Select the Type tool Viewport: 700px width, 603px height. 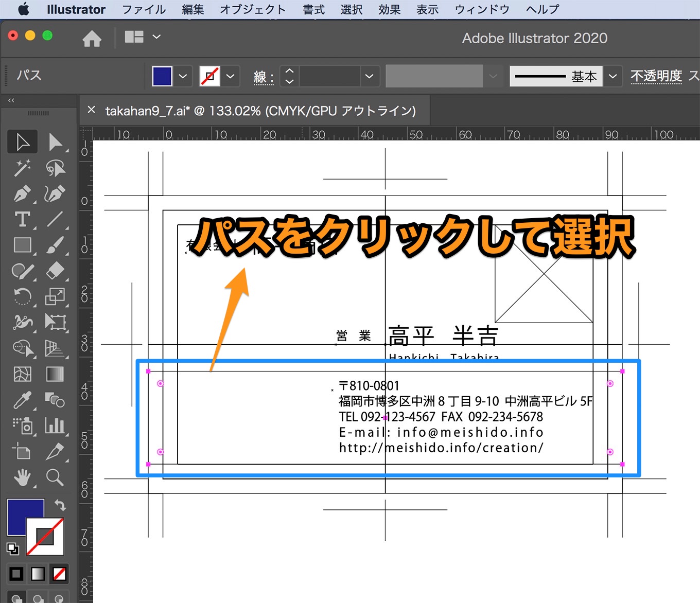23,220
